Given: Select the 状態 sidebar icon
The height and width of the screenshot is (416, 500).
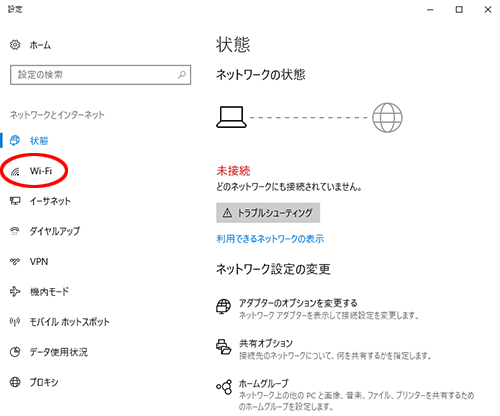Looking at the screenshot, I should click(x=15, y=140).
